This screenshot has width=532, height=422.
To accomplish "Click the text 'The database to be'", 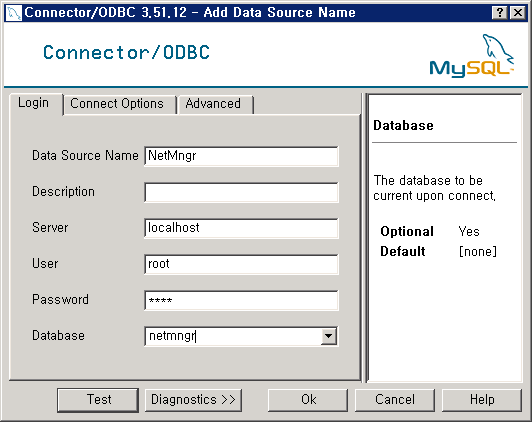I will pos(428,180).
